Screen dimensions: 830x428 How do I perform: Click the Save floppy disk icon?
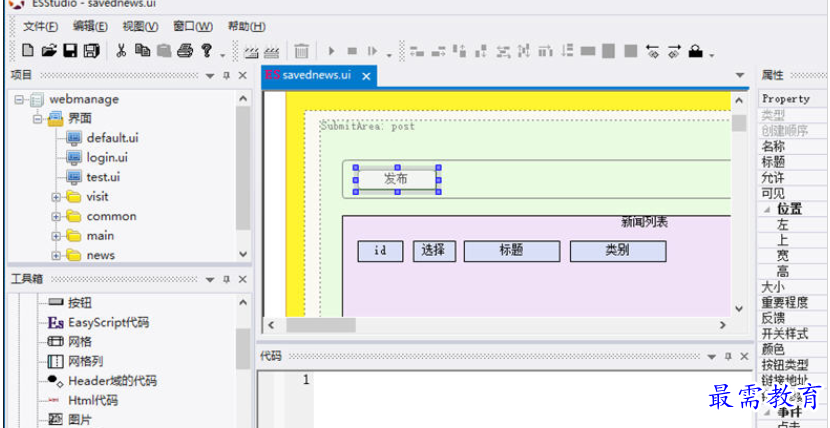click(70, 51)
